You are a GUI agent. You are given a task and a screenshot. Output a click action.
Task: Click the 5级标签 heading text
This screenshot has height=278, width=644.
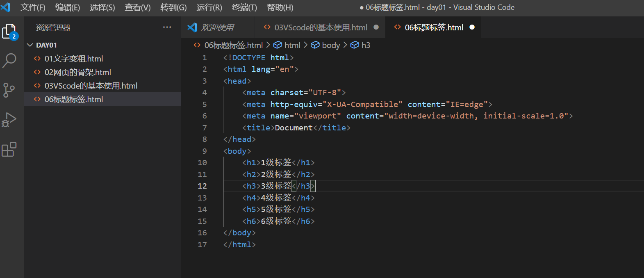coord(276,210)
